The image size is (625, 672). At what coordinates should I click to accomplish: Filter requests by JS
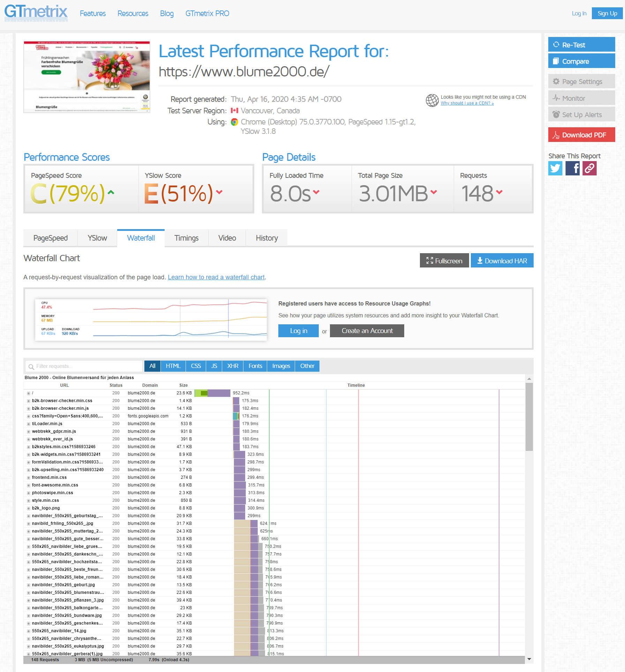click(214, 366)
